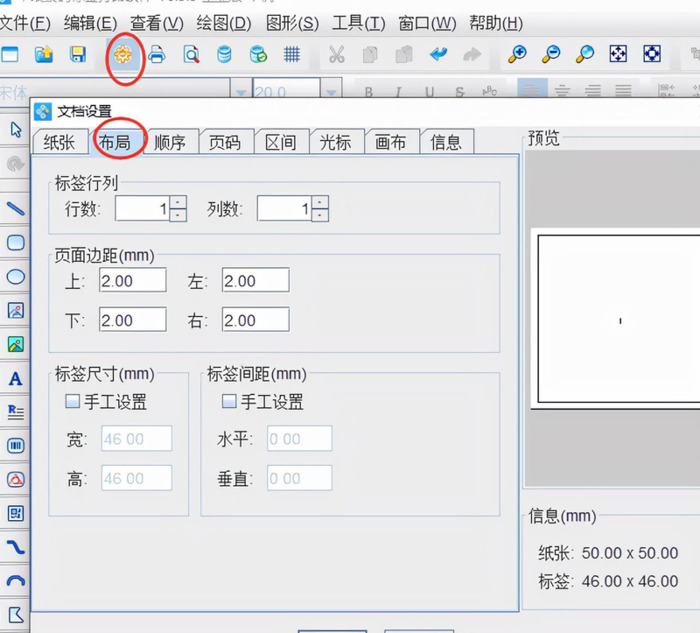This screenshot has height=633, width=700.
Task: Open the 文件(F) menu
Action: click(25, 23)
